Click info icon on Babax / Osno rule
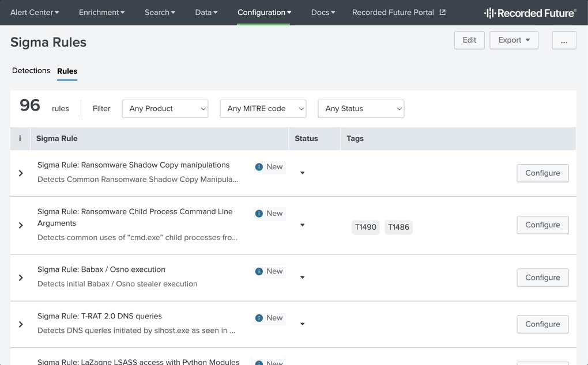The width and height of the screenshot is (588, 365). 259,271
